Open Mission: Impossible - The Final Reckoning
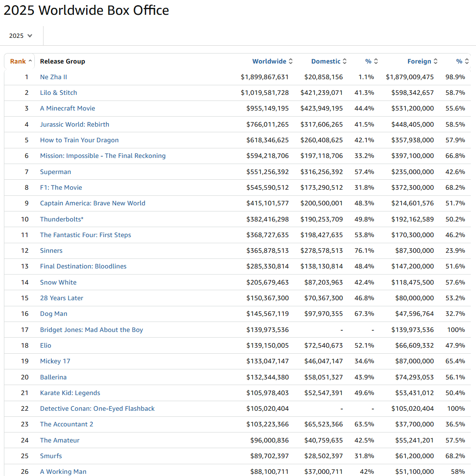476x476 pixels. 103,156
